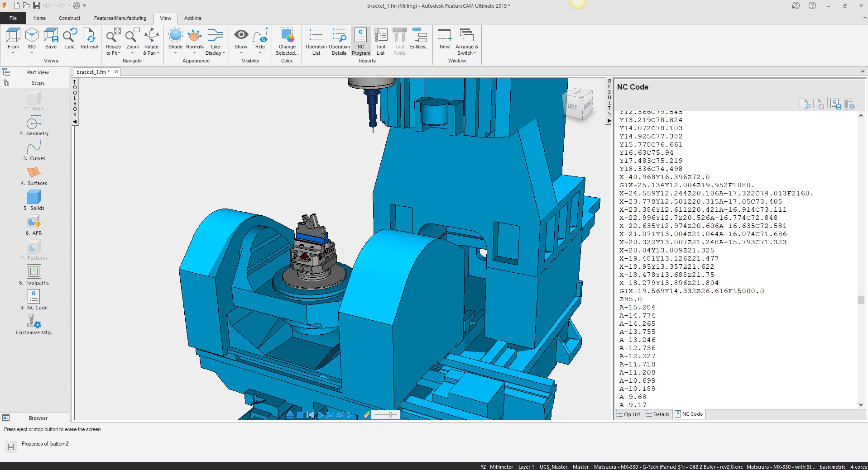Click the Save floppy icon in quick access toolbar
The height and width of the screenshot is (470, 868).
pos(37,5)
